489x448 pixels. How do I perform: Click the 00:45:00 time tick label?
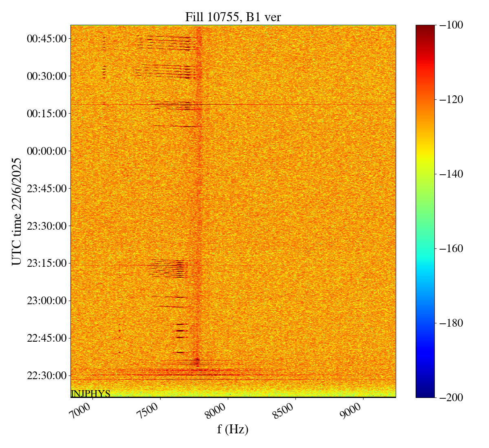[x=46, y=39]
